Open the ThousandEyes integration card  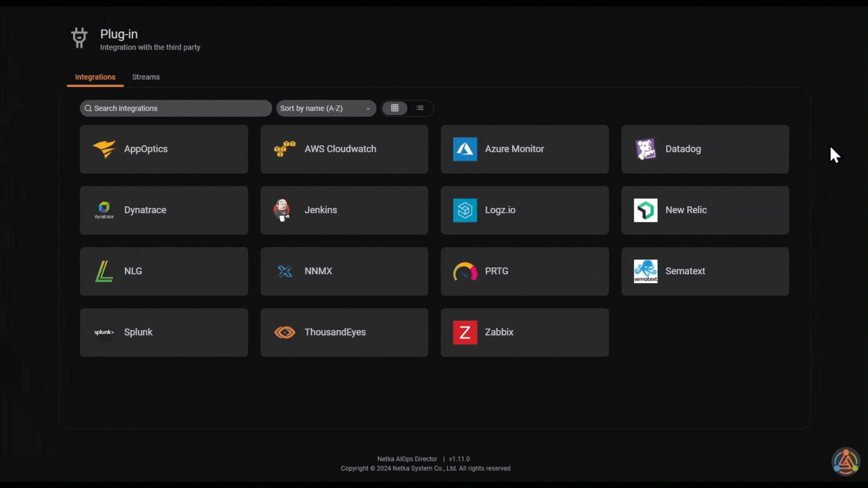coord(344,333)
